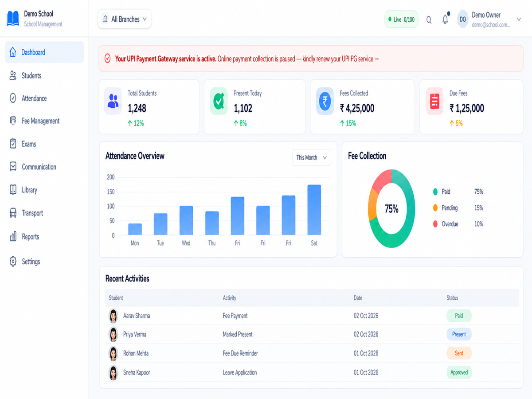
Task: Click Sneha Kapoor's avatar
Action: pyautogui.click(x=113, y=372)
